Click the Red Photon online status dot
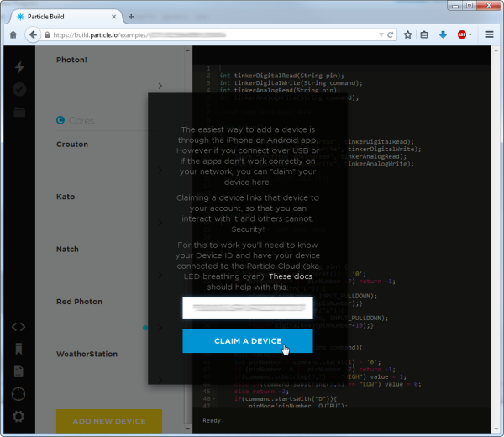Image resolution: width=504 pixels, height=437 pixels. click(145, 328)
